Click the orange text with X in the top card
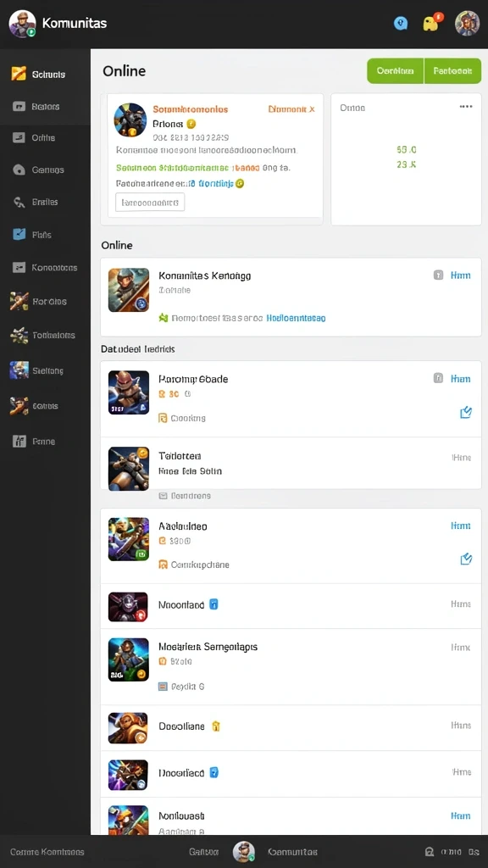 point(291,109)
